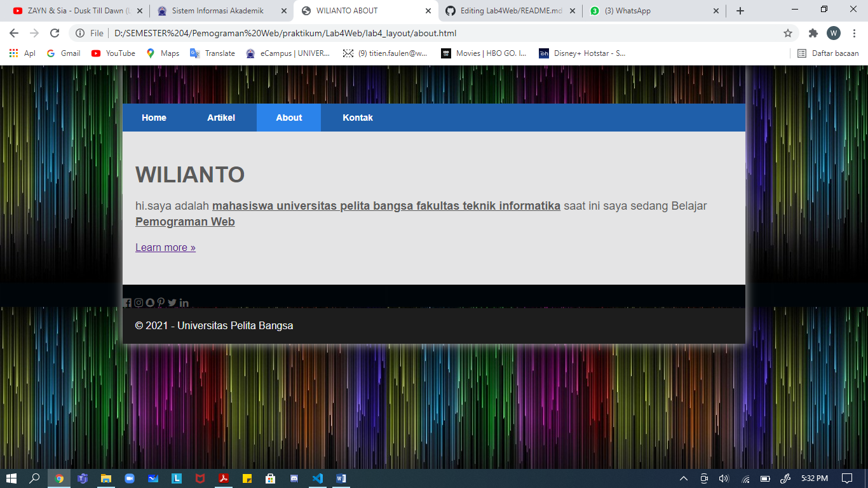
Task: Open the LinkedIn icon in footer
Action: click(184, 302)
